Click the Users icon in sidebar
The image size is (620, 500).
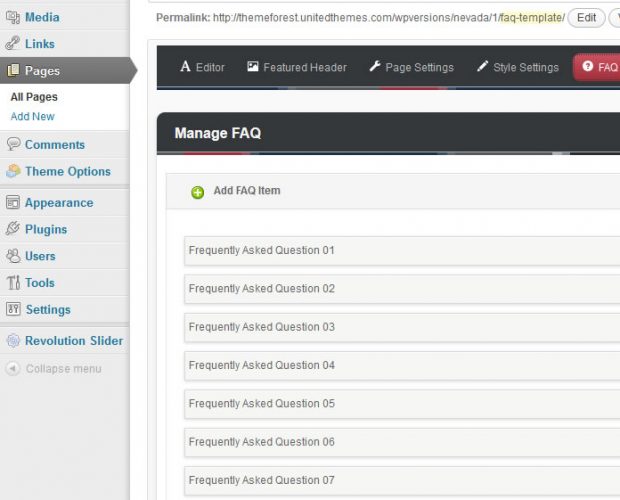pyautogui.click(x=12, y=256)
